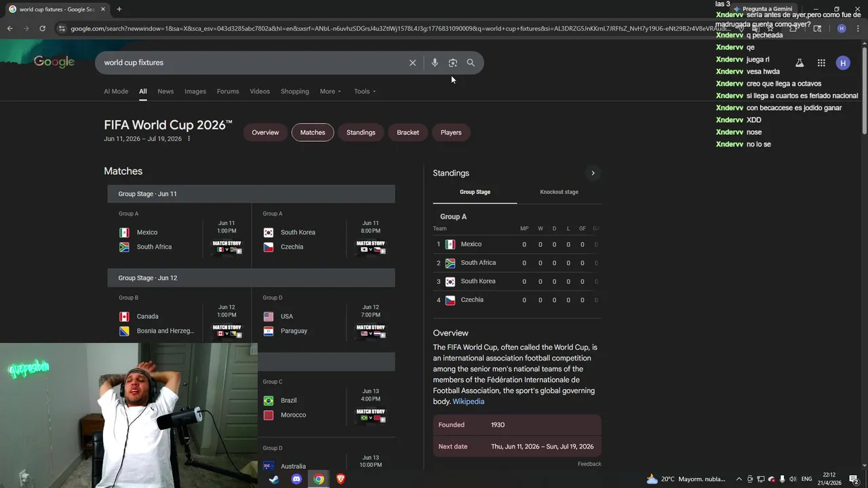868x488 pixels.
Task: Open the Bracket chip
Action: (408, 132)
